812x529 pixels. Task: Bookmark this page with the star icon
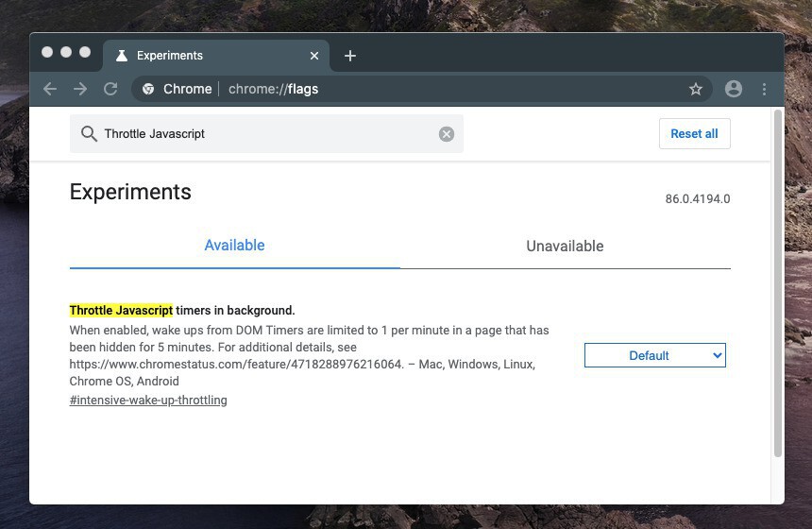coord(696,89)
